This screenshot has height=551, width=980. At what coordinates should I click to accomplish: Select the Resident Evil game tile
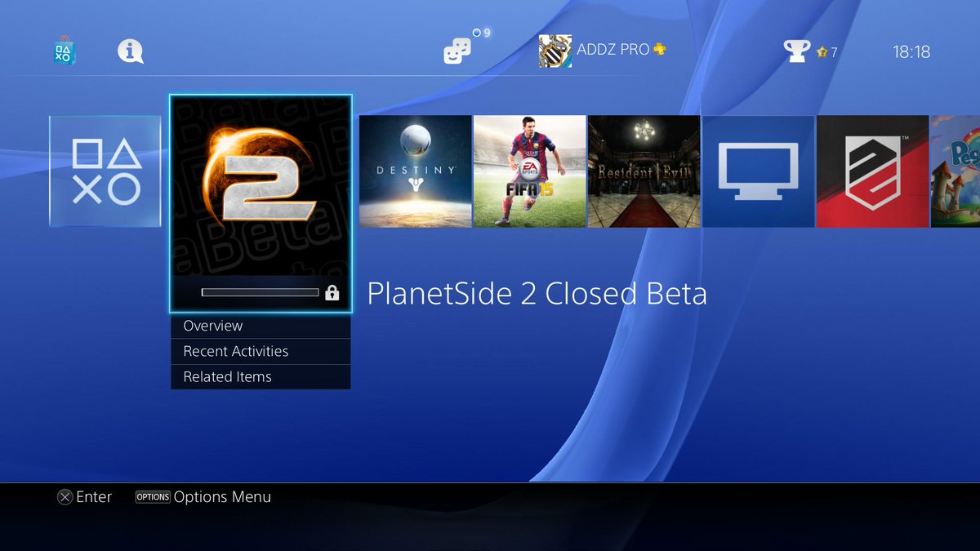644,171
